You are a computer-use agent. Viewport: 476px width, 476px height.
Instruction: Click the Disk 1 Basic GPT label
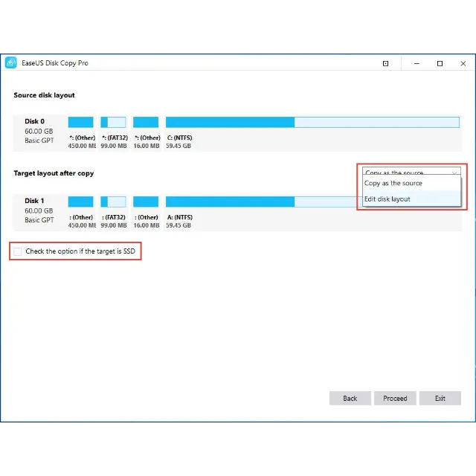pos(39,220)
